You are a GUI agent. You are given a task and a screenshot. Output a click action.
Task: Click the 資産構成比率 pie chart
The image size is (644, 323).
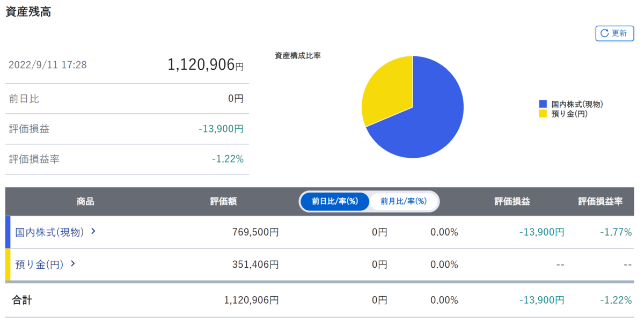click(x=413, y=106)
